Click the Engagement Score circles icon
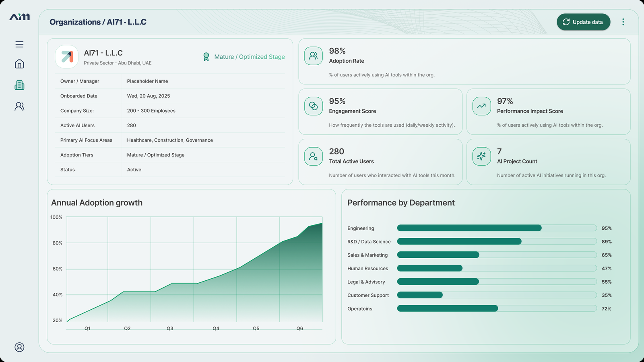Viewport: 644px width, 362px height. 313,106
